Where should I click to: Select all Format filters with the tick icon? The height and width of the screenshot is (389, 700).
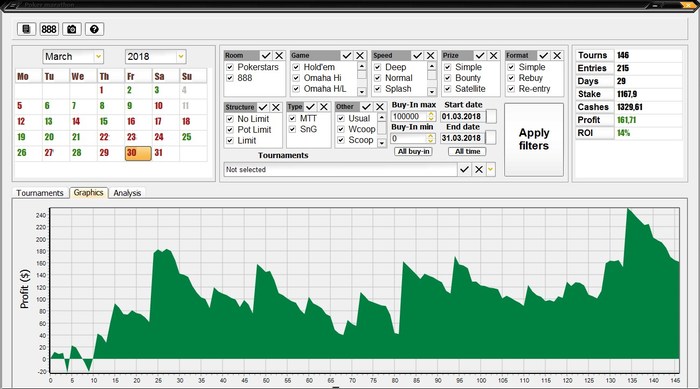544,55
